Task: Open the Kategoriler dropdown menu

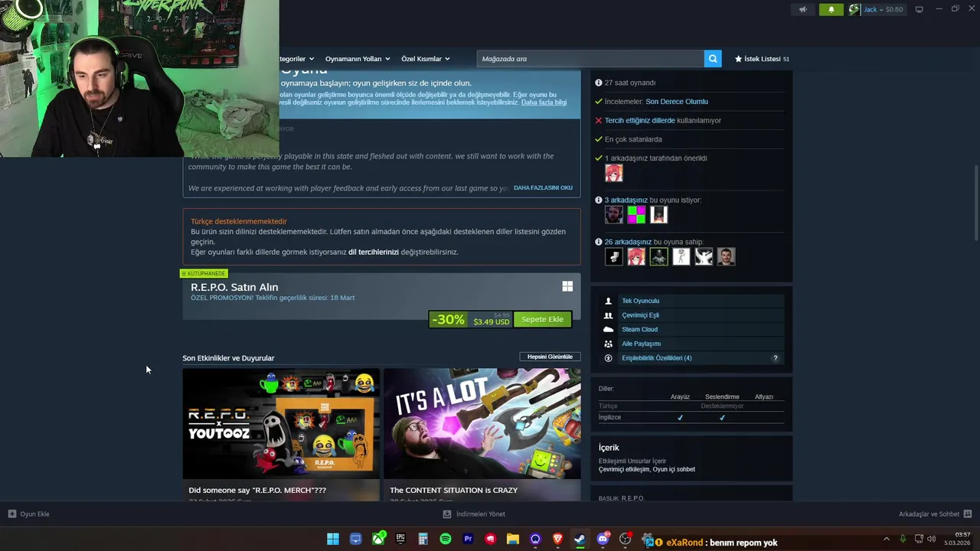Action: [x=296, y=59]
